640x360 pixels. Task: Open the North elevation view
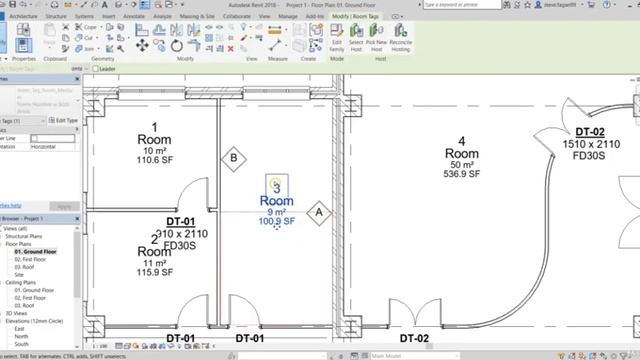pyautogui.click(x=21, y=336)
